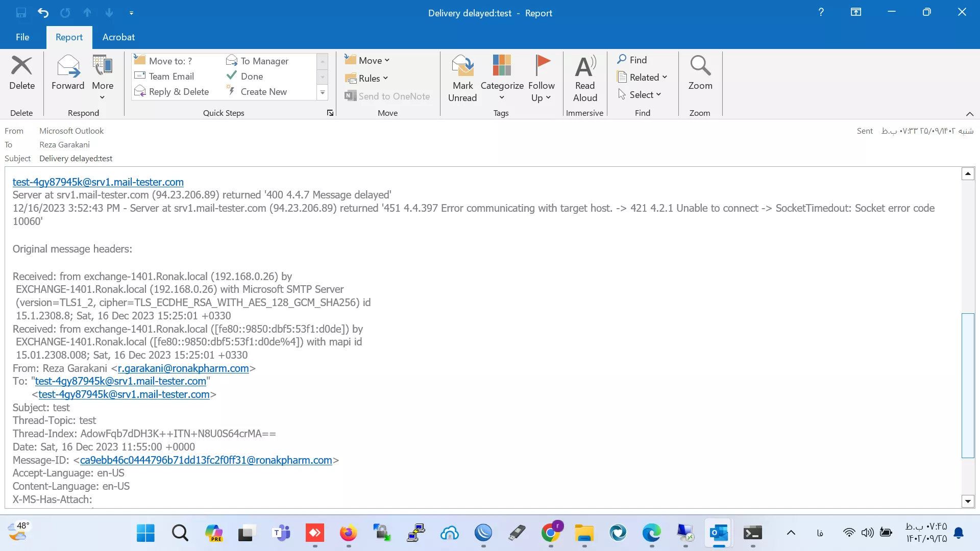This screenshot has width=980, height=551.
Task: Click the message scrollbar down arrow
Action: 968,501
